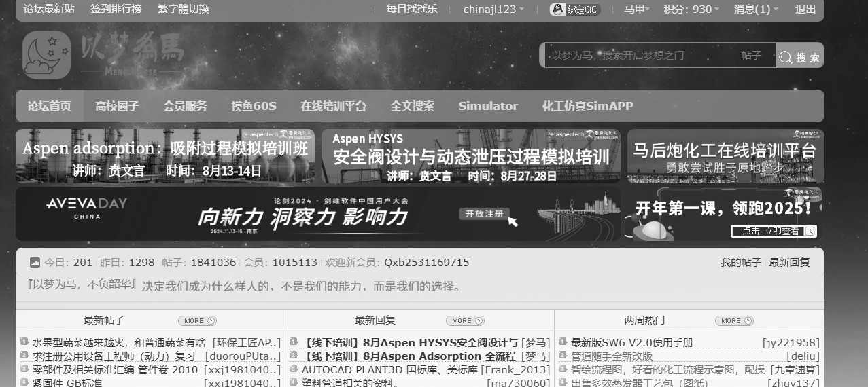Open the 摸鱼60S nav item
Image resolution: width=868 pixels, height=387 pixels.
pos(254,106)
